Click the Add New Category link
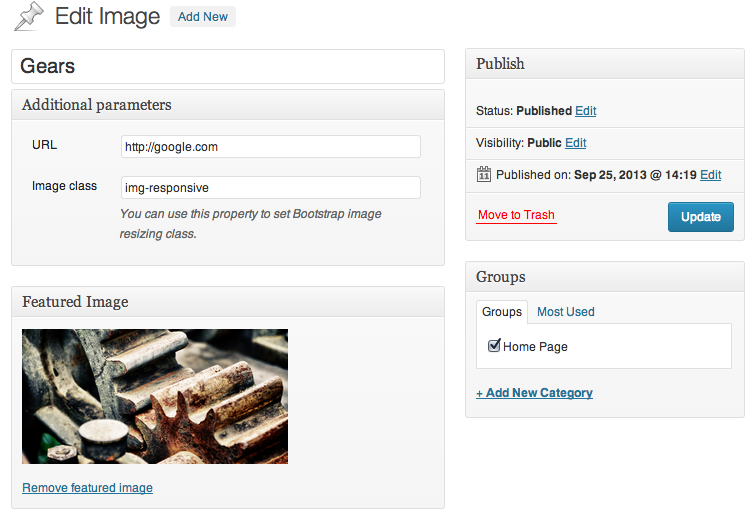This screenshot has height=527, width=750. coord(534,393)
